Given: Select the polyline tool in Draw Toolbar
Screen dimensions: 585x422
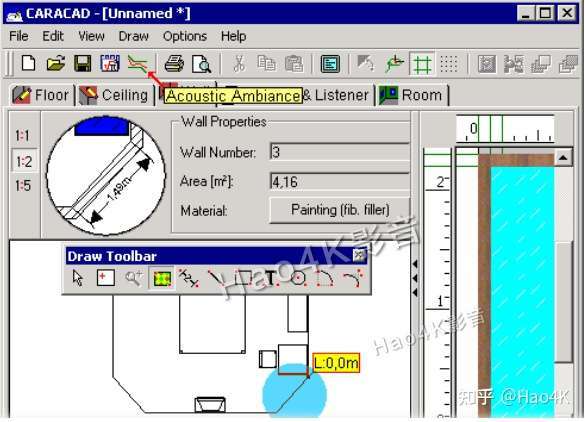Looking at the screenshot, I should 188,278.
